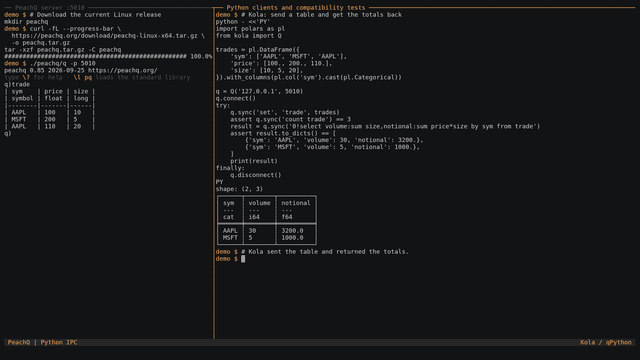Click the MSFT row in the trade table

49,119
